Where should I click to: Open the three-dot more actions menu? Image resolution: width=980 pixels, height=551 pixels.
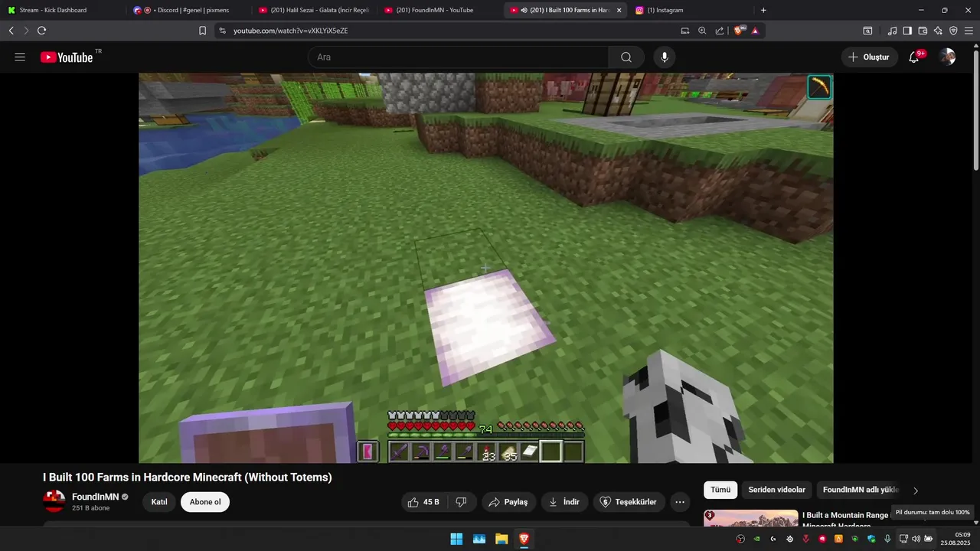pos(680,502)
